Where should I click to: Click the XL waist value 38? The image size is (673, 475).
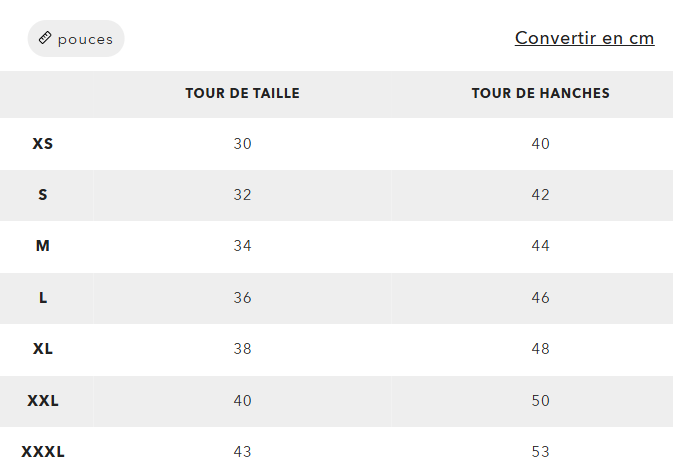[x=242, y=349]
